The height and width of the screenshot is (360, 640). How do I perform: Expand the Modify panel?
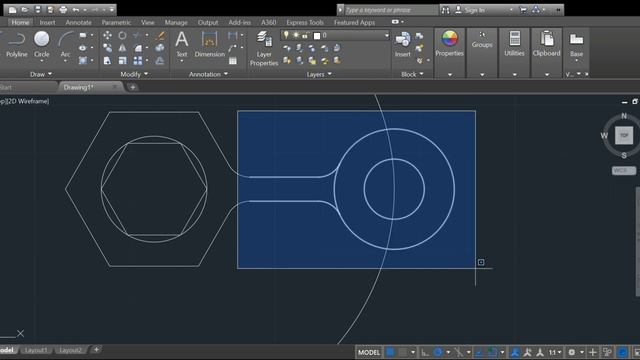pyautogui.click(x=134, y=74)
